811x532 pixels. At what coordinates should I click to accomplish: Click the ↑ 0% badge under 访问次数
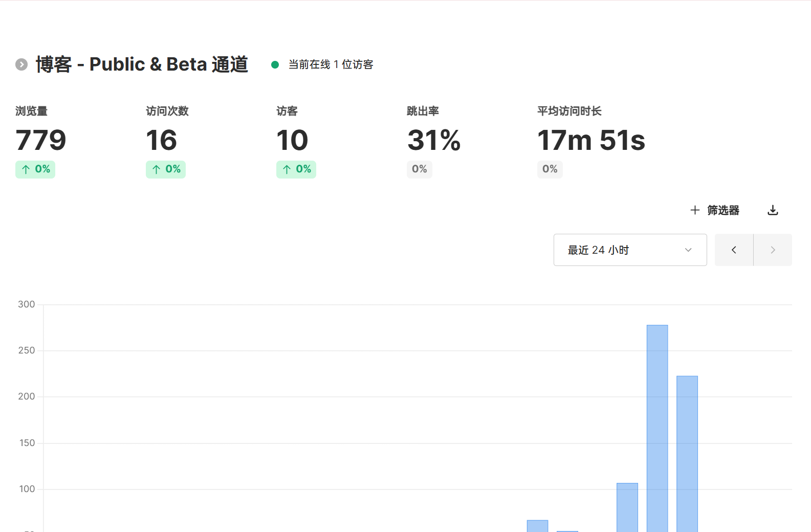pyautogui.click(x=166, y=169)
